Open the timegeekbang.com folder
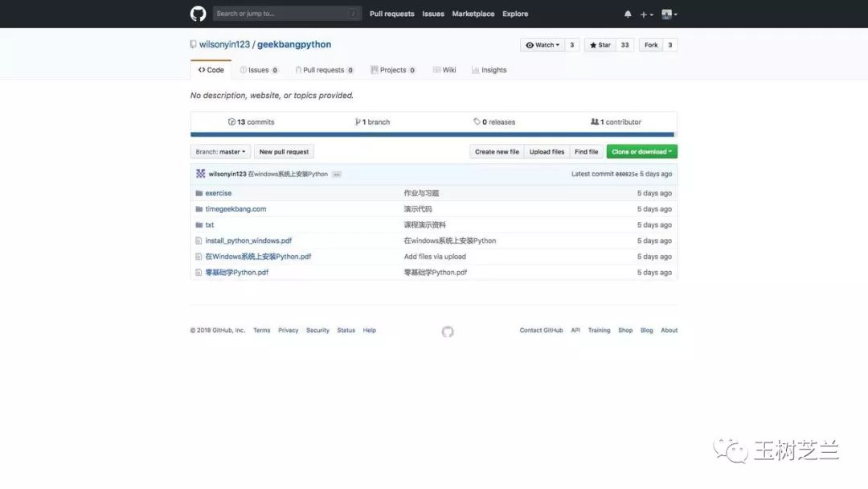 (x=235, y=209)
